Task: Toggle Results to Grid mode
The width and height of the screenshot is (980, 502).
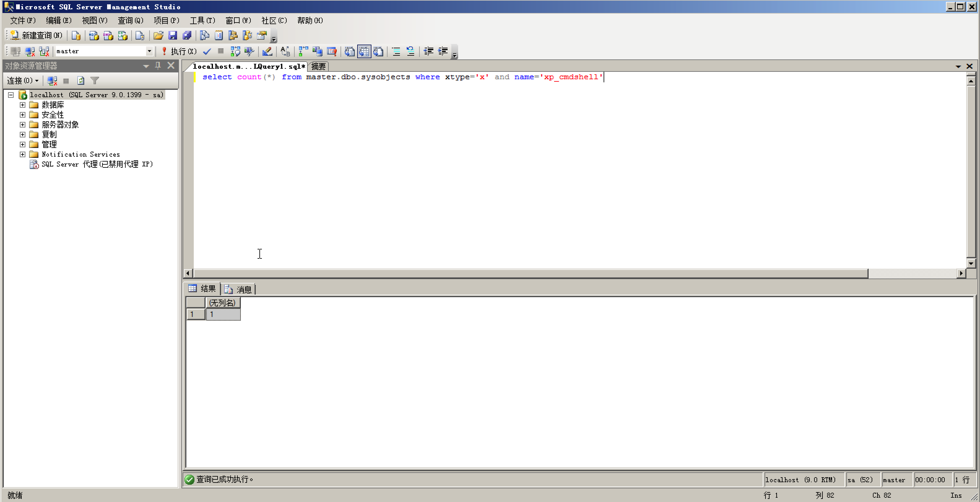Action: coord(364,51)
